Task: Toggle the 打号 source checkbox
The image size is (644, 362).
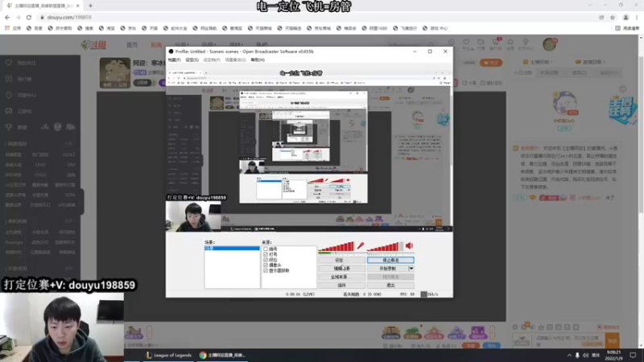Action: coord(266,254)
